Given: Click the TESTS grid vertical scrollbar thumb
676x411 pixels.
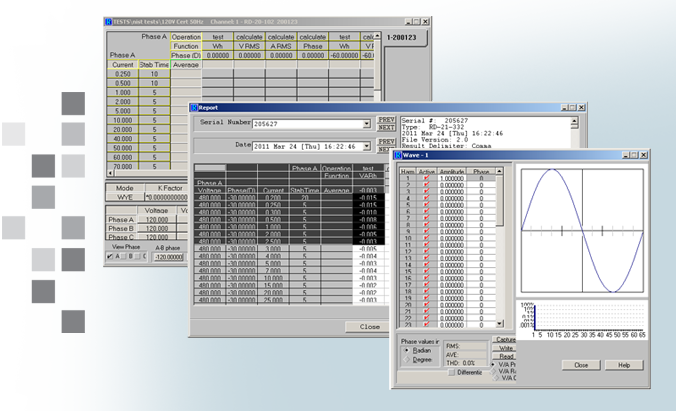Looking at the screenshot, I should click(x=377, y=65).
